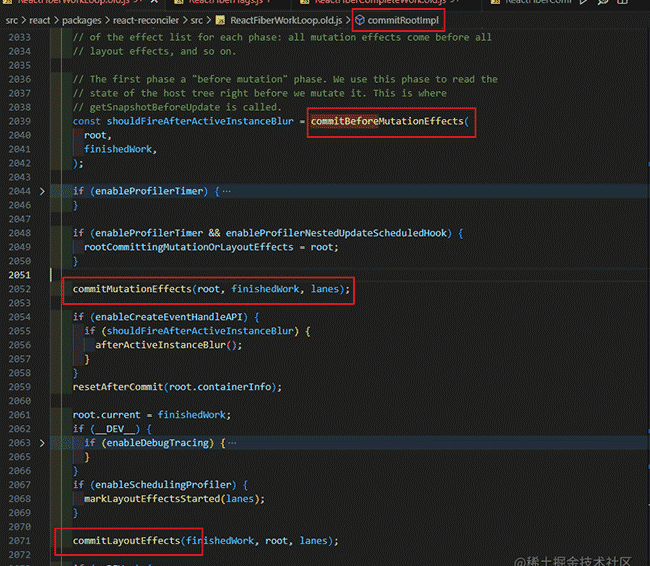Click resetAfterCommit call on line 2059

118,387
